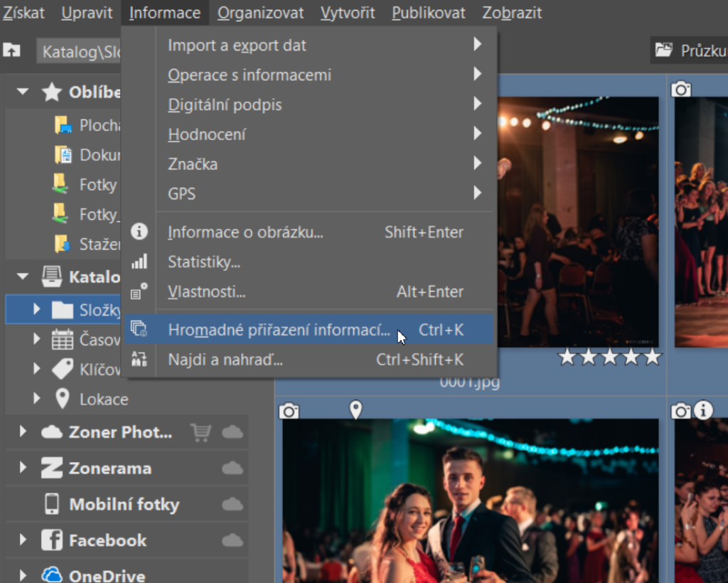Select the Lokace item
728x583 pixels.
104,399
